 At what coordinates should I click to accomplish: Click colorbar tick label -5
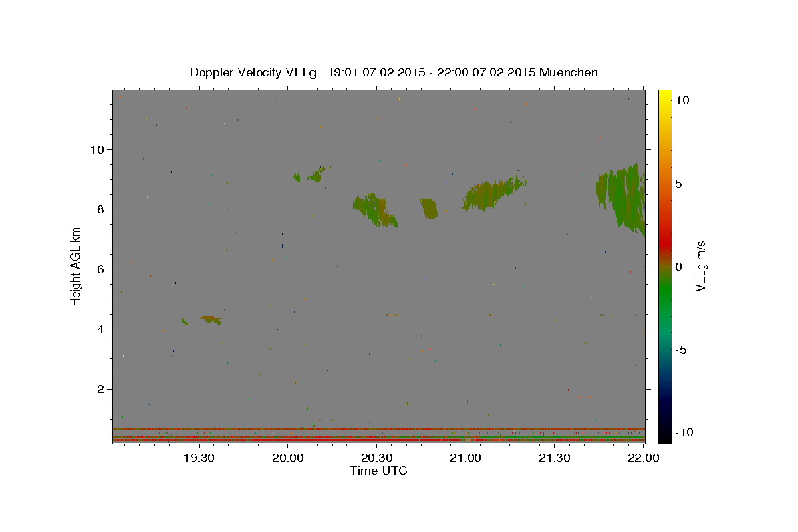[x=681, y=350]
